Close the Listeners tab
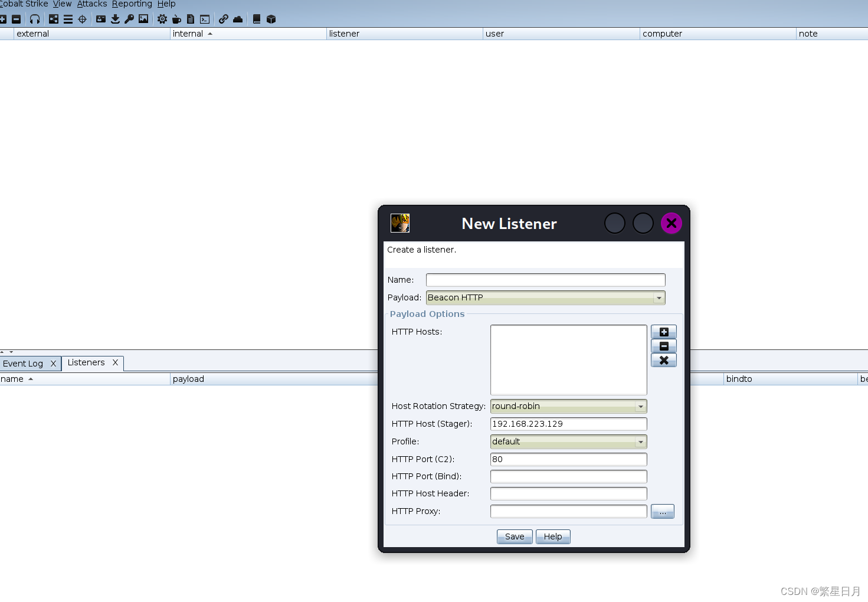Screen dimensions: 868x602 (x=115, y=362)
